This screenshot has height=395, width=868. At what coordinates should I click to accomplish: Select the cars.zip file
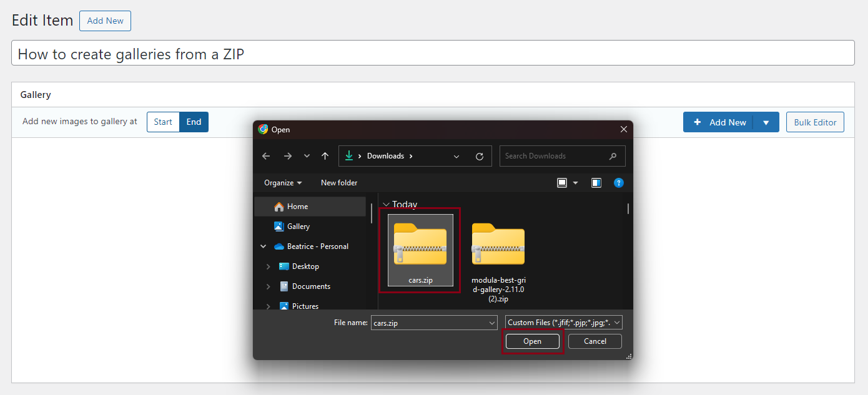tap(420, 250)
